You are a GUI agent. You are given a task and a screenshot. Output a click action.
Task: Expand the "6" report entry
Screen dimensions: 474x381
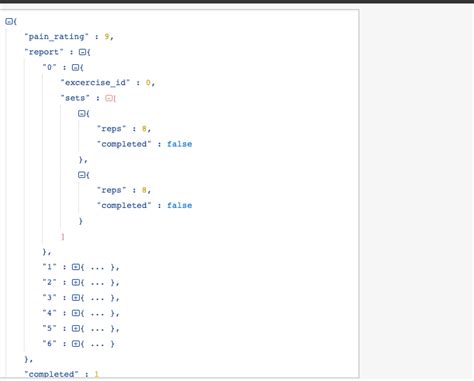(x=76, y=344)
